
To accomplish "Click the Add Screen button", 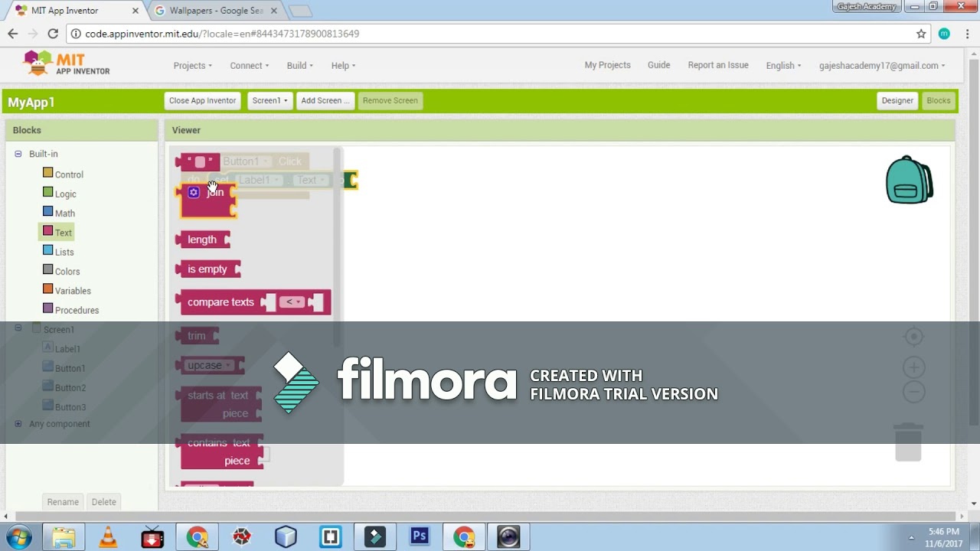I will click(x=325, y=100).
